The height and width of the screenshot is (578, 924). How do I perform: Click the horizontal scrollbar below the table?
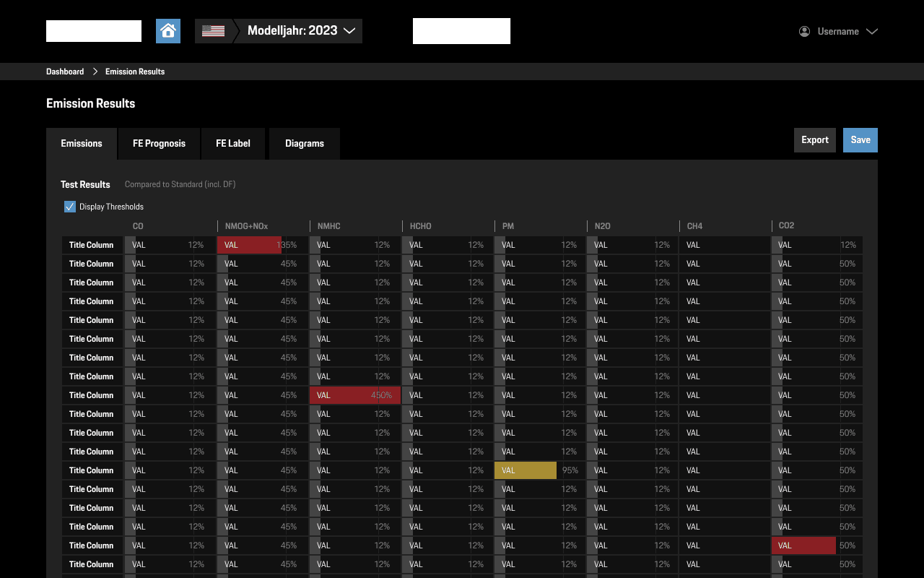(462, 574)
